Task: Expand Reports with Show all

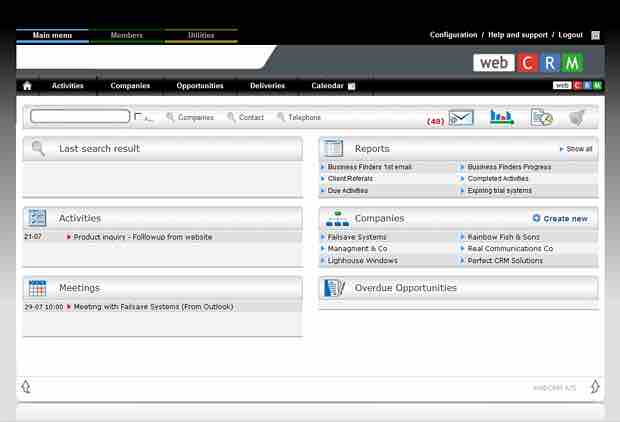Action: coord(578,149)
